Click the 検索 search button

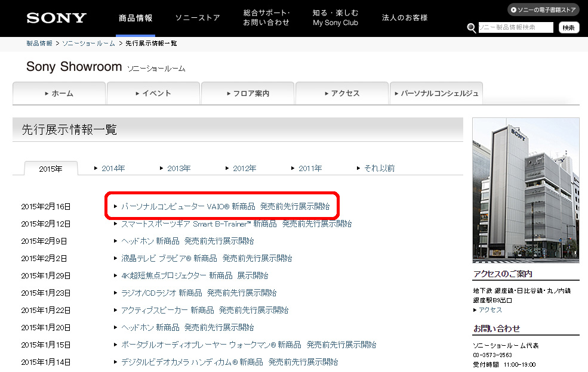(568, 27)
